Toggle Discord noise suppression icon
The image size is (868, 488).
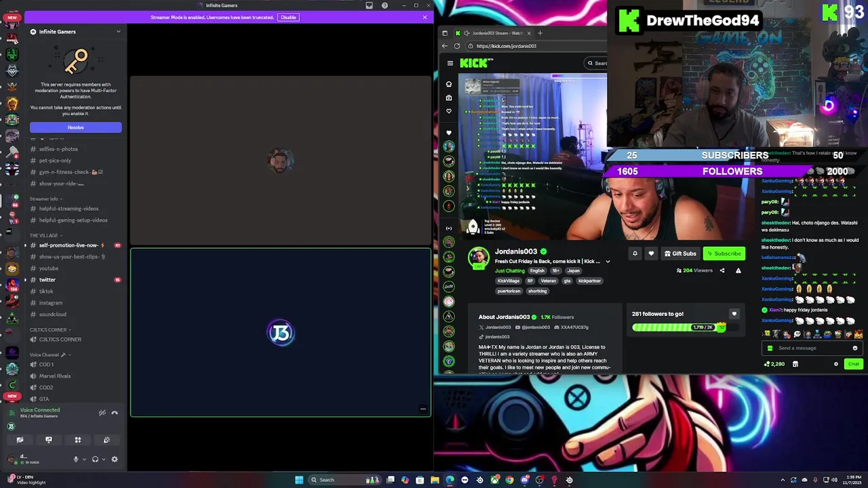pyautogui.click(x=102, y=413)
